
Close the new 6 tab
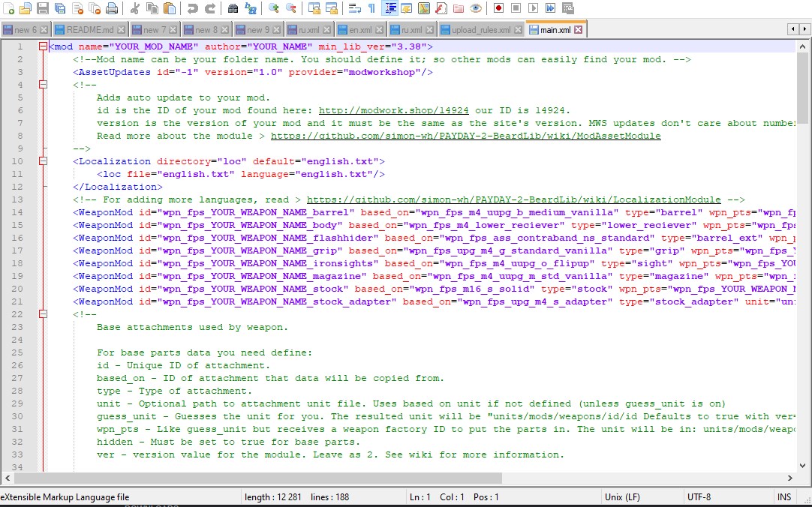point(44,30)
